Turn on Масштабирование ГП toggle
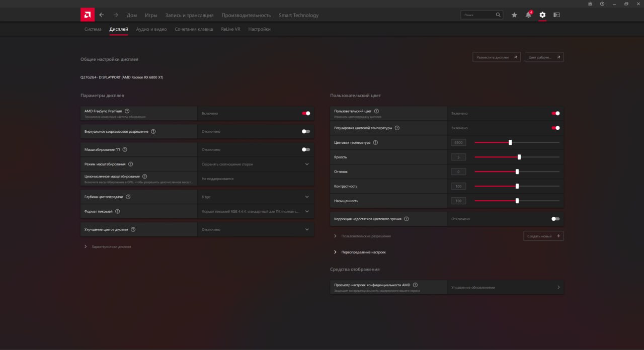The width and height of the screenshot is (644, 350). (306, 149)
